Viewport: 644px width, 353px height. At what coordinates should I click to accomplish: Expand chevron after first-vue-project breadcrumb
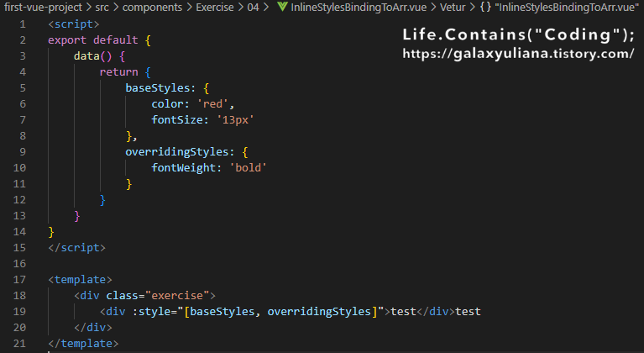(89, 8)
